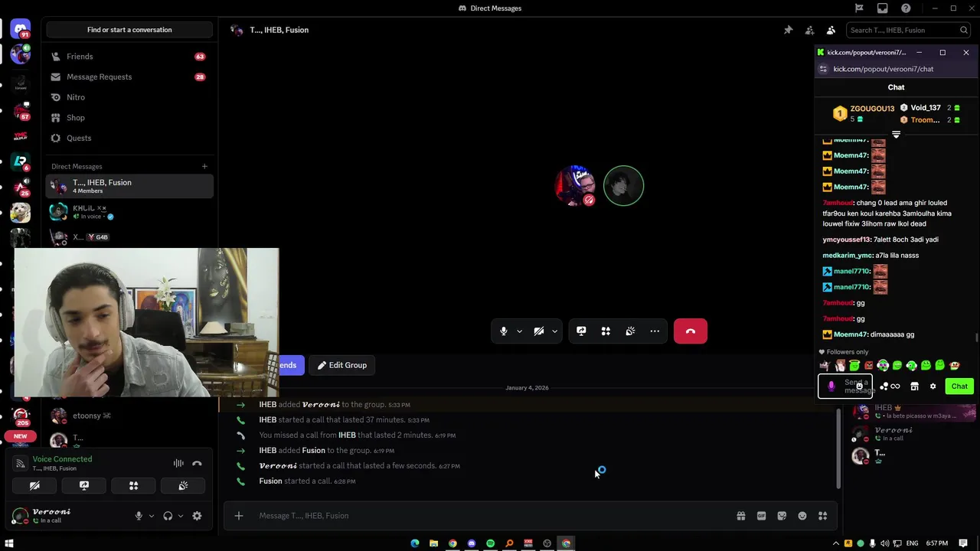The height and width of the screenshot is (551, 980).
Task: Open more call options ellipsis
Action: (655, 331)
